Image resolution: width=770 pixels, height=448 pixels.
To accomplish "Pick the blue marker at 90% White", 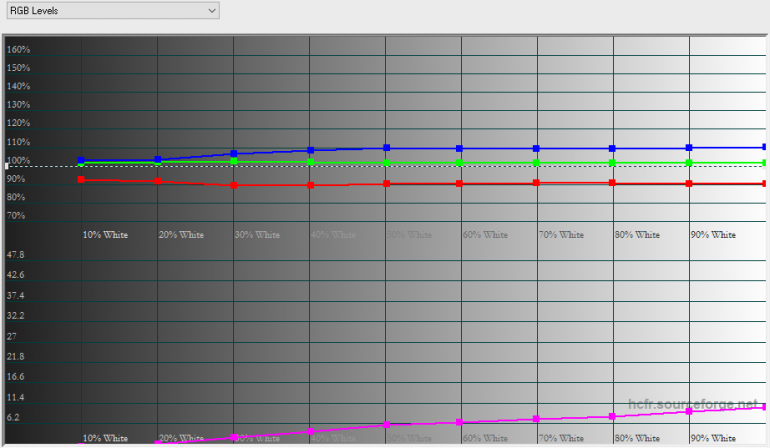I will 689,148.
